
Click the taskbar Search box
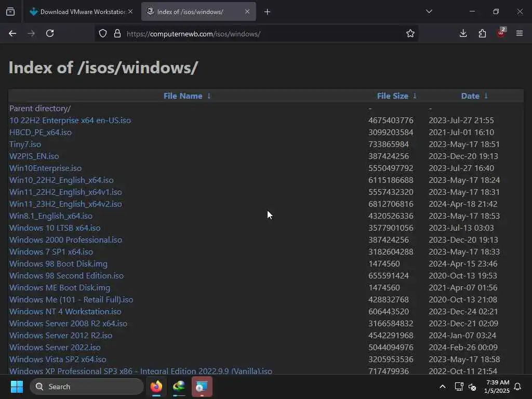click(87, 387)
